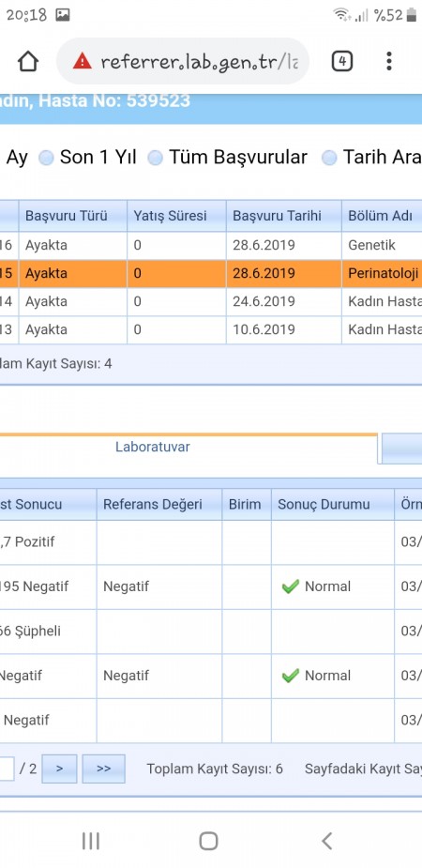
Task: Open the browser three-dot menu
Action: [x=389, y=61]
